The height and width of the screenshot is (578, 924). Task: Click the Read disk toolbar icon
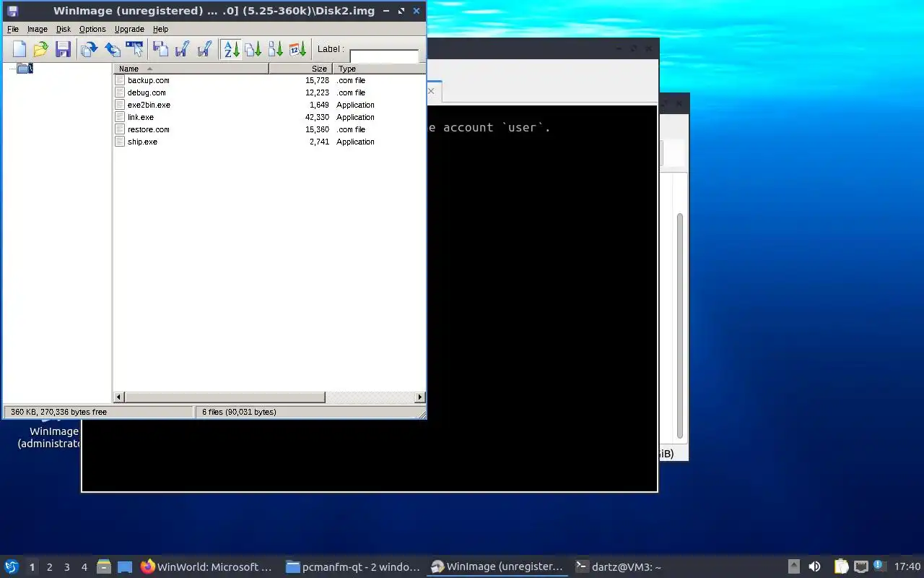click(90, 49)
